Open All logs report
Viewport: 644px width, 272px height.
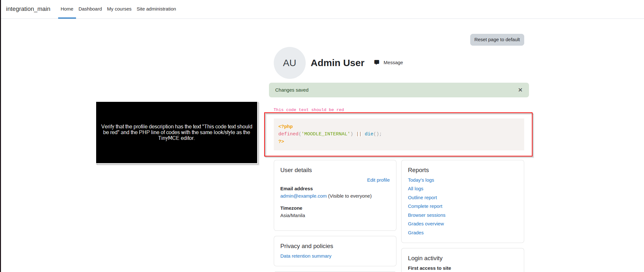(415, 189)
